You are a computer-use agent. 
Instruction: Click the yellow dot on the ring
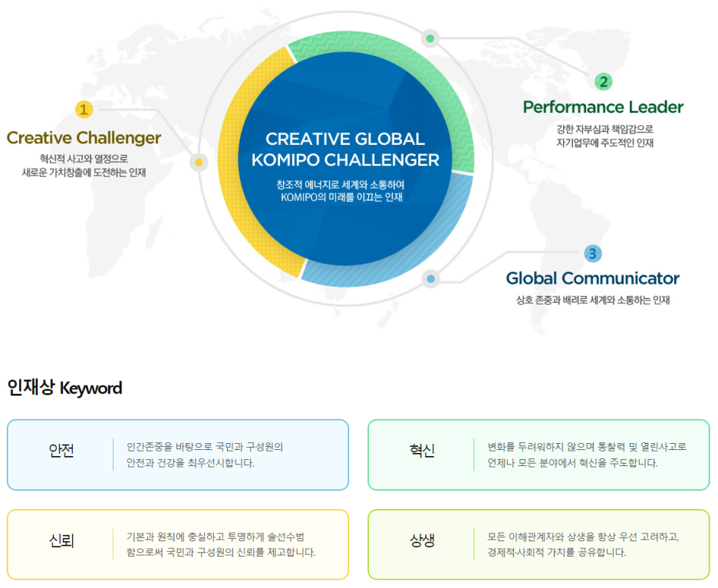pyautogui.click(x=199, y=163)
